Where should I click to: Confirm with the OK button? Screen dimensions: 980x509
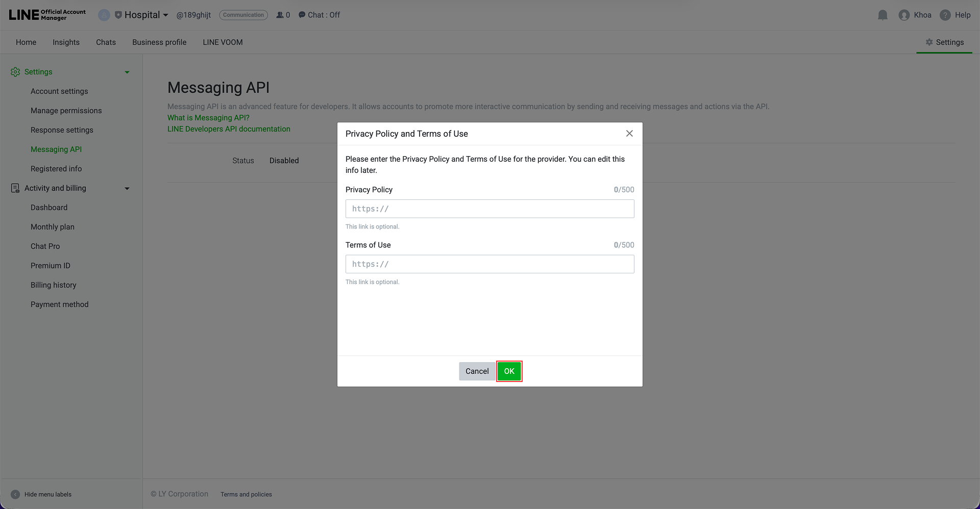point(509,371)
